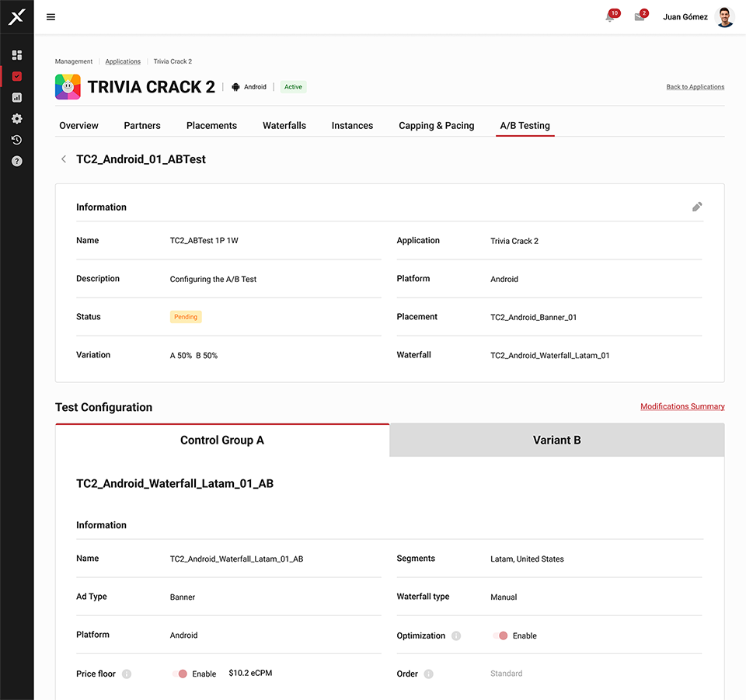This screenshot has height=700, width=746.
Task: Switch to the Placements tab
Action: click(211, 126)
